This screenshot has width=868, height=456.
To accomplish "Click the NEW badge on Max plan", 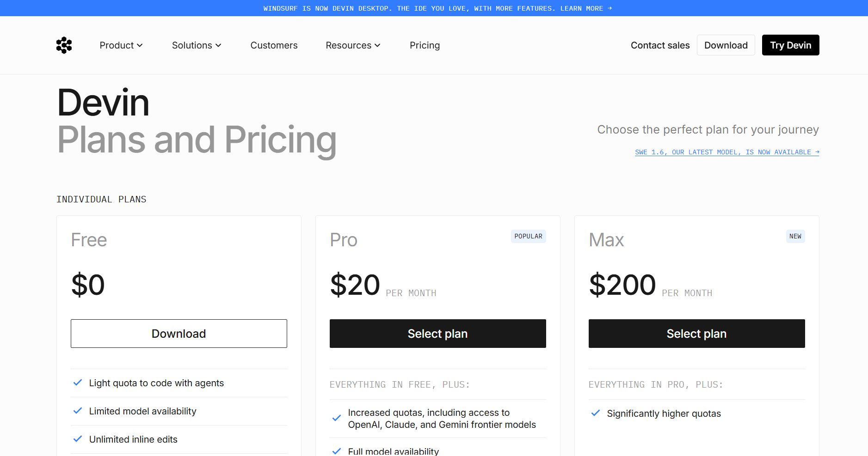I will [795, 236].
